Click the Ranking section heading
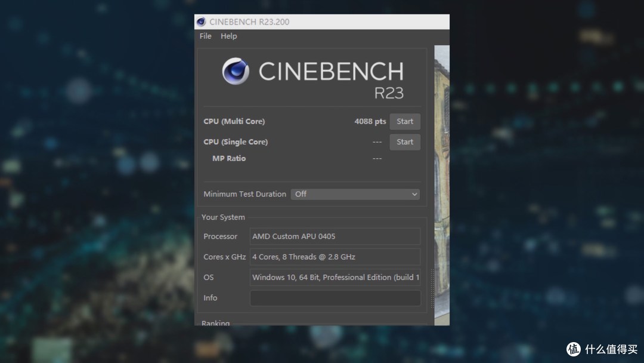 pyautogui.click(x=216, y=323)
